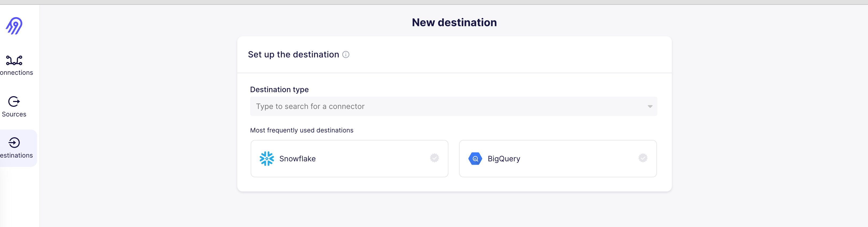Choose Snowflake as the destination
The width and height of the screenshot is (868, 227).
click(x=349, y=159)
